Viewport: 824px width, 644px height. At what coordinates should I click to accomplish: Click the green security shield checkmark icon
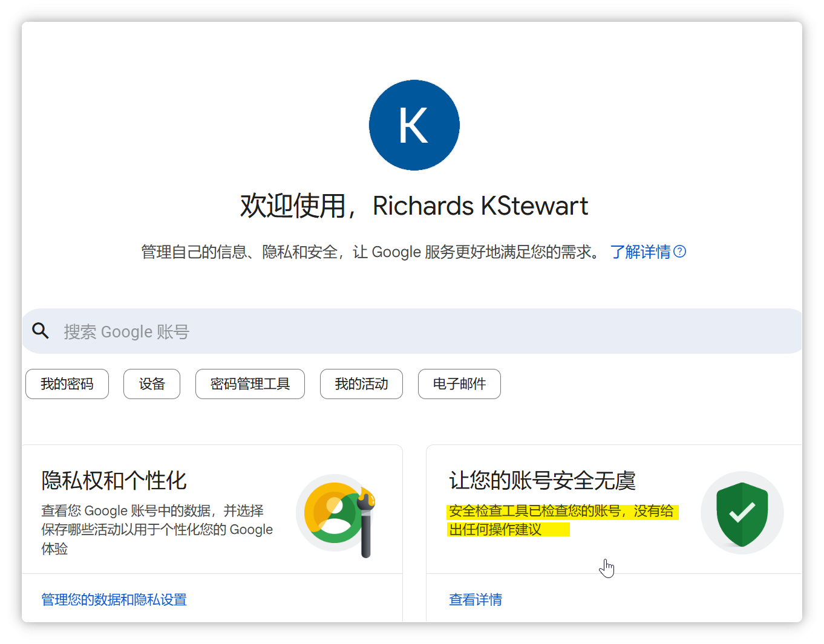(742, 513)
